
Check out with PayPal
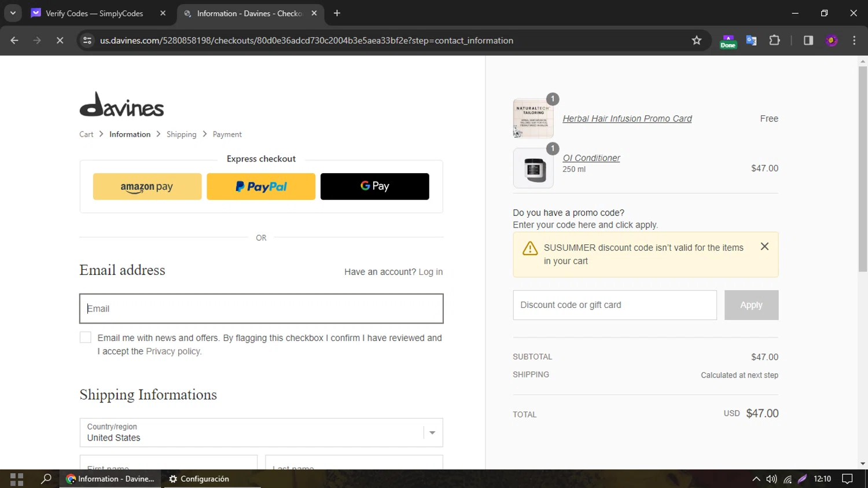(x=261, y=186)
